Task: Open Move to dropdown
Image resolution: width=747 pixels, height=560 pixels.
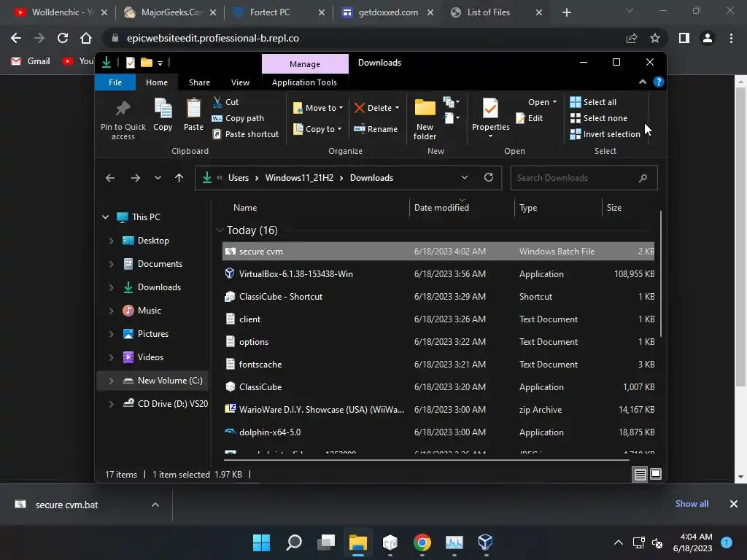Action: [x=318, y=108]
